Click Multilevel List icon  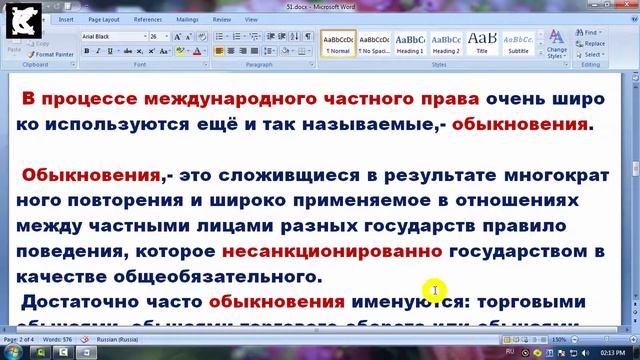point(254,36)
